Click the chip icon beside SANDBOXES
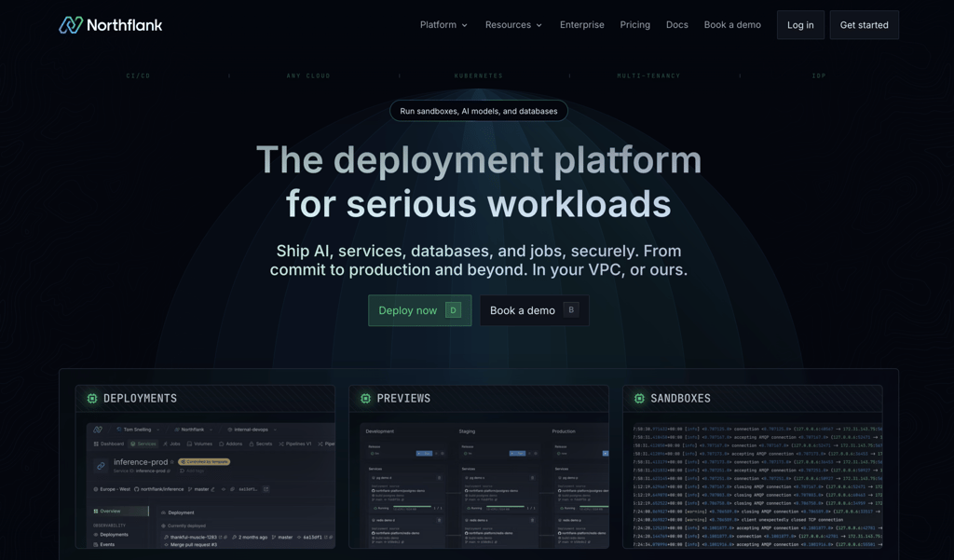This screenshot has height=560, width=954. click(639, 398)
